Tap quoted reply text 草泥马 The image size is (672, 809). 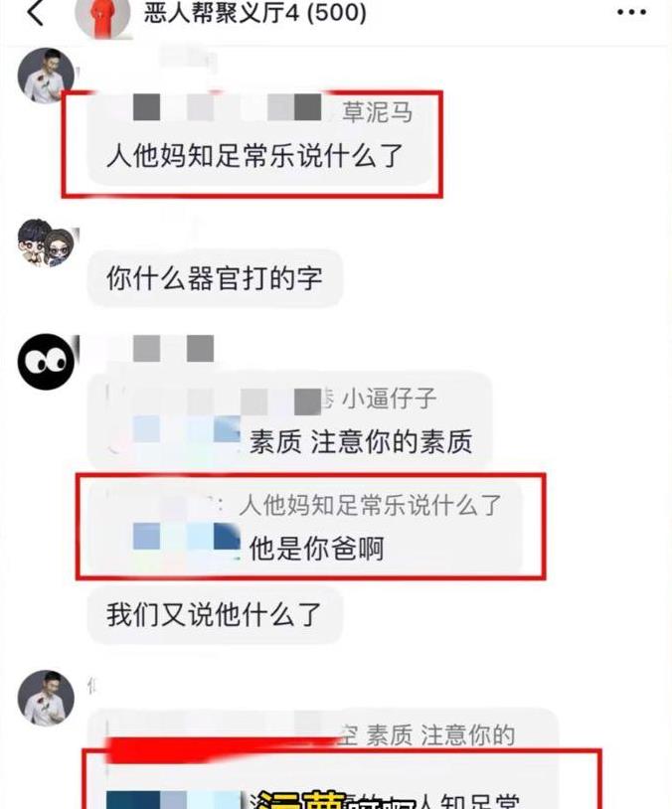(378, 112)
